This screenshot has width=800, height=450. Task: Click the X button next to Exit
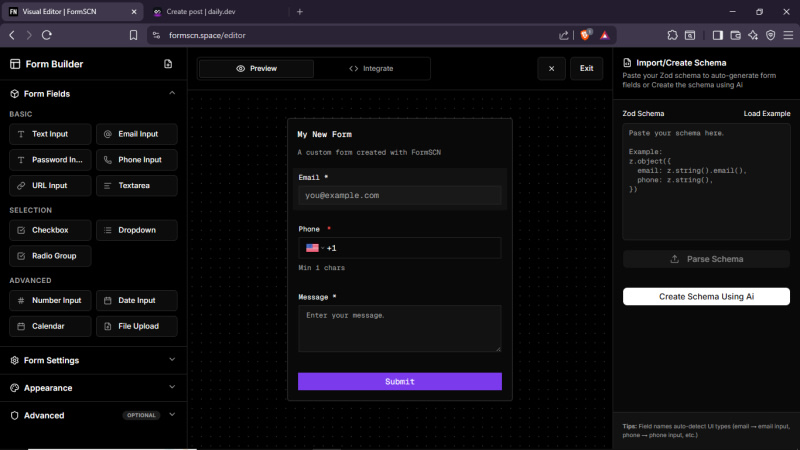tap(552, 68)
